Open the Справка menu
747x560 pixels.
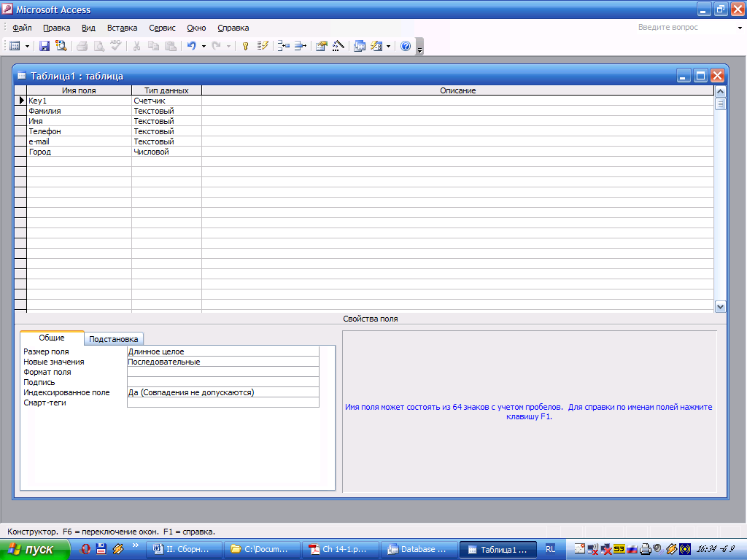point(233,28)
